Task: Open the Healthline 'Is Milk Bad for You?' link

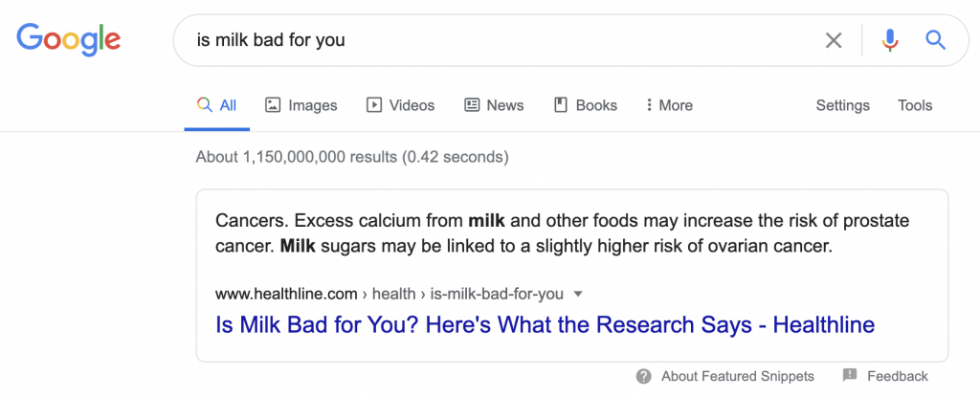Action: click(x=546, y=325)
